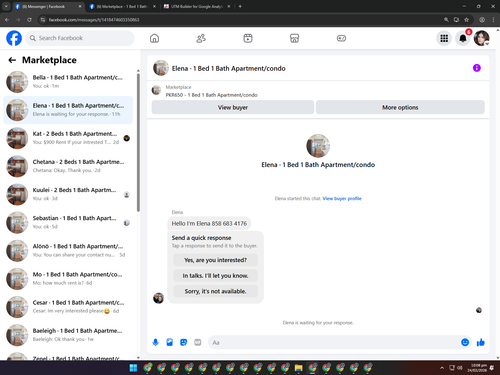The height and width of the screenshot is (375, 500).
Task: Open the Kat 2 Beds 1 Bath conversation
Action: [x=68, y=138]
